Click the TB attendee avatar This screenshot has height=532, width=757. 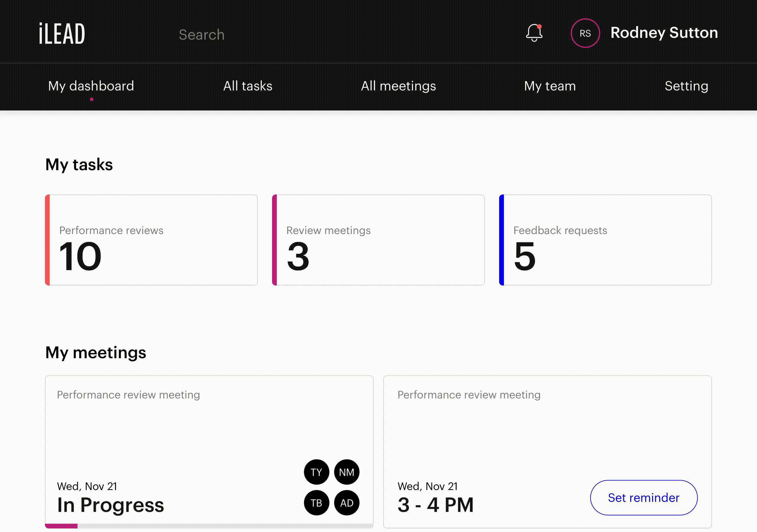[x=316, y=503]
